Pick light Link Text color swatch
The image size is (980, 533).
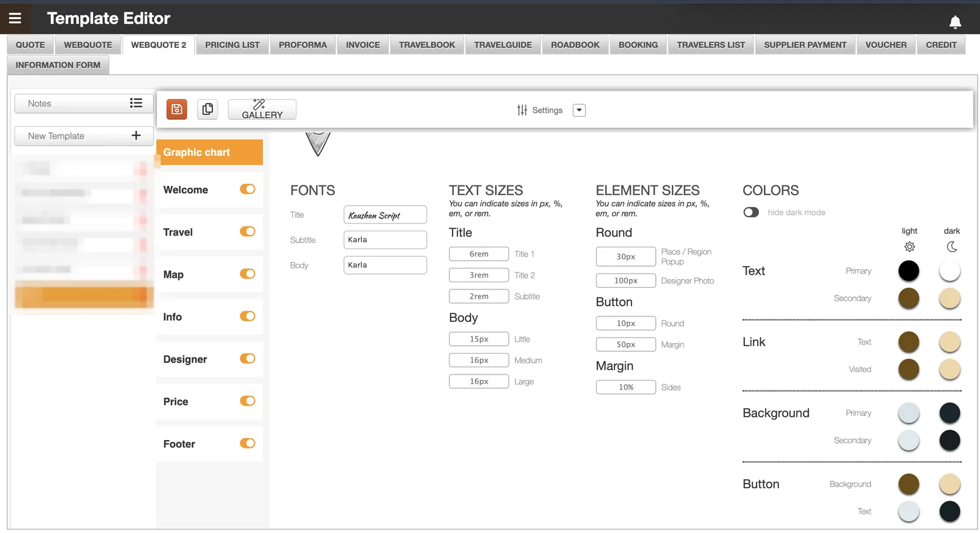point(909,342)
